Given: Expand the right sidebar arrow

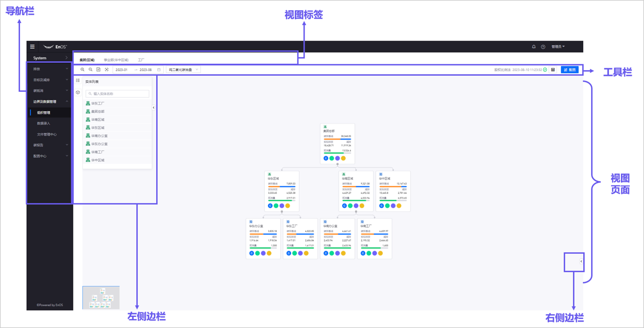Looking at the screenshot, I should [x=581, y=261].
